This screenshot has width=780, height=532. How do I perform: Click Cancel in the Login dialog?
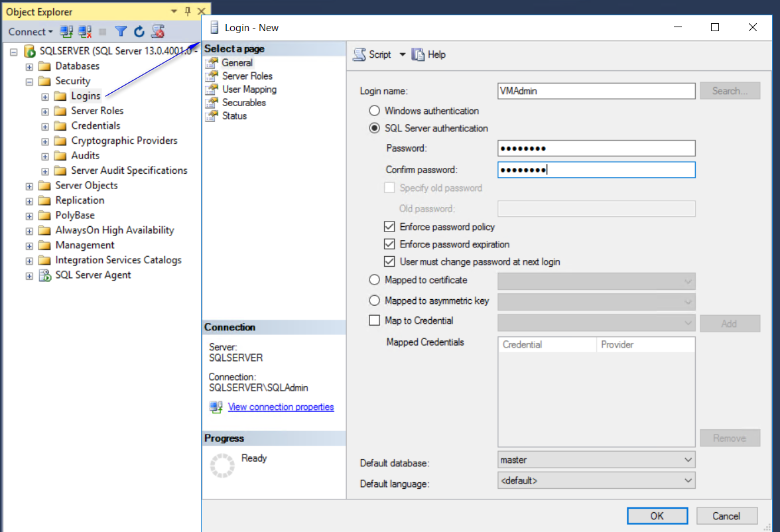coord(727,516)
